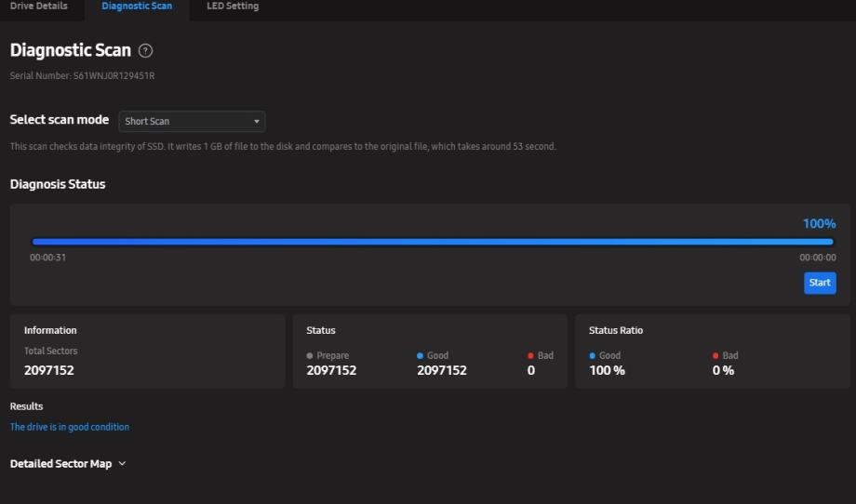Click the red Bad dot in Status panel
Screen dimensions: 856x504
pyautogui.click(x=530, y=355)
